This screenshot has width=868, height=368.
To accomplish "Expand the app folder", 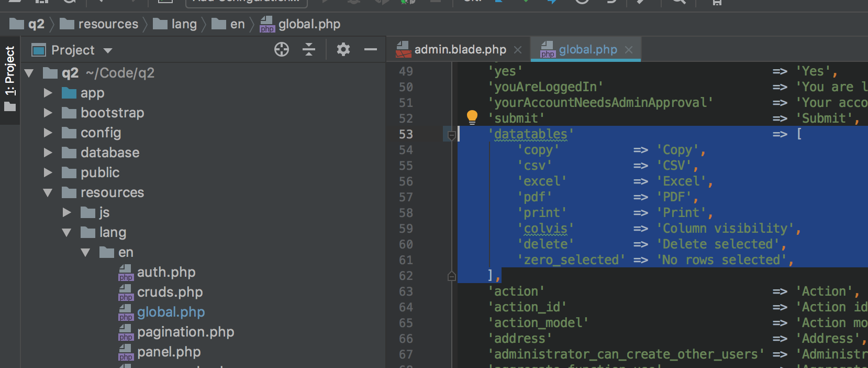I will (48, 93).
